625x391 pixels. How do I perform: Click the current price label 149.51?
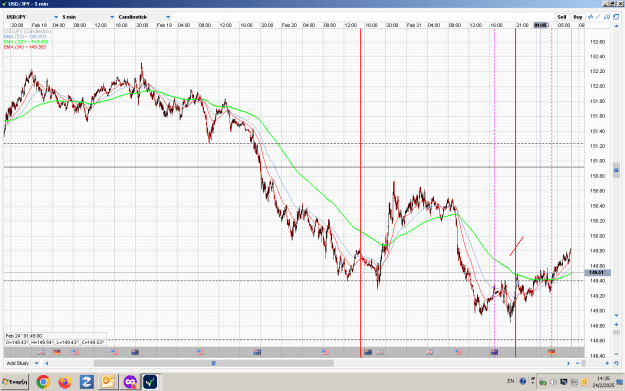click(x=597, y=273)
